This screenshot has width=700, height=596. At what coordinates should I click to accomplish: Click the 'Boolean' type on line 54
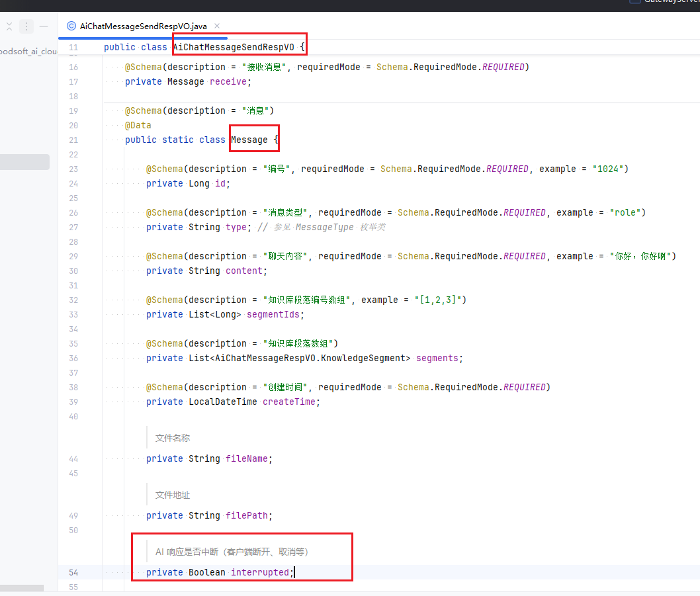(x=206, y=572)
